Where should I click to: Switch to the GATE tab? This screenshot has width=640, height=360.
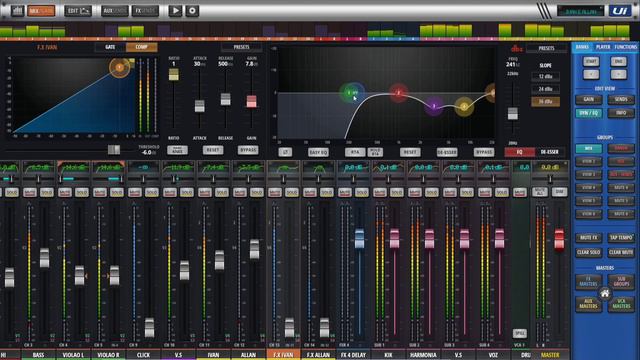coord(110,47)
